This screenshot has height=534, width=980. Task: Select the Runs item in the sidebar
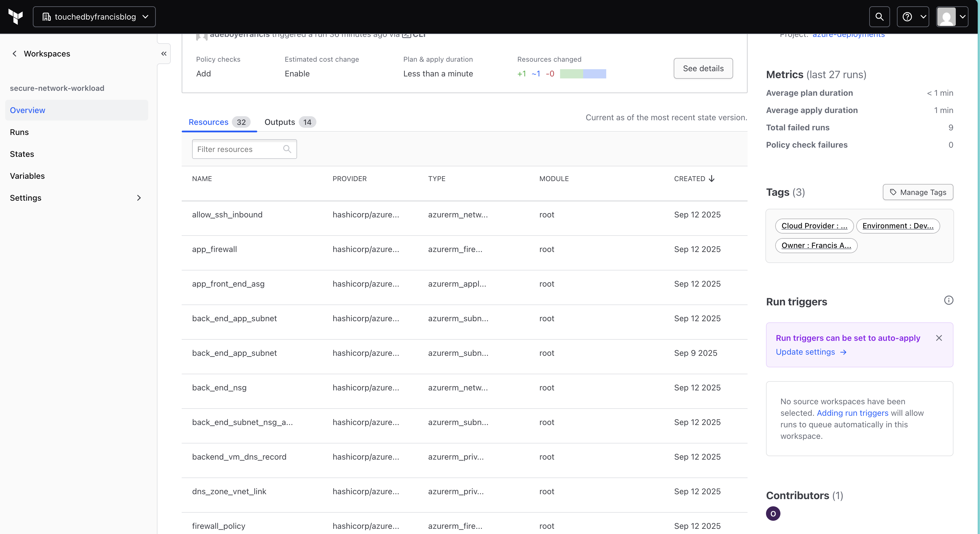(x=19, y=132)
